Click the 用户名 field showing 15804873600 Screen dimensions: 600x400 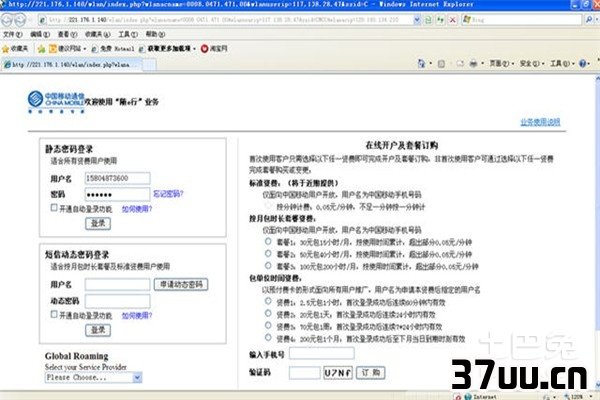117,178
